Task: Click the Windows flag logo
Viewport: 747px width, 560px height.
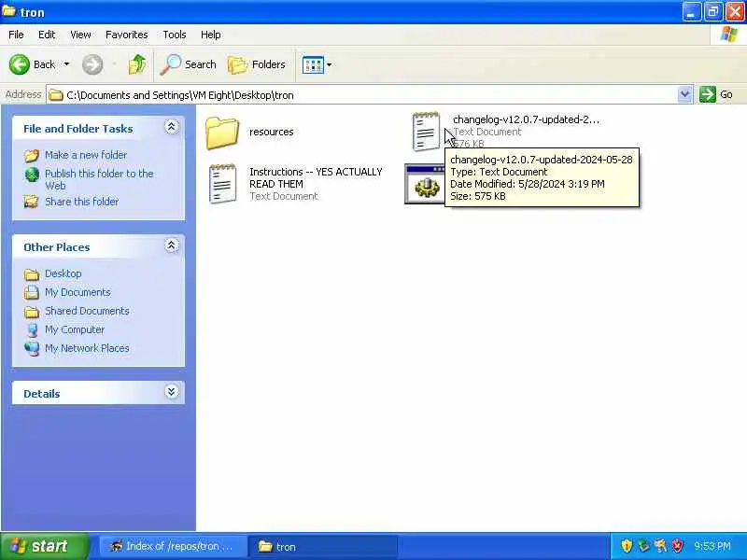Action: (729, 35)
